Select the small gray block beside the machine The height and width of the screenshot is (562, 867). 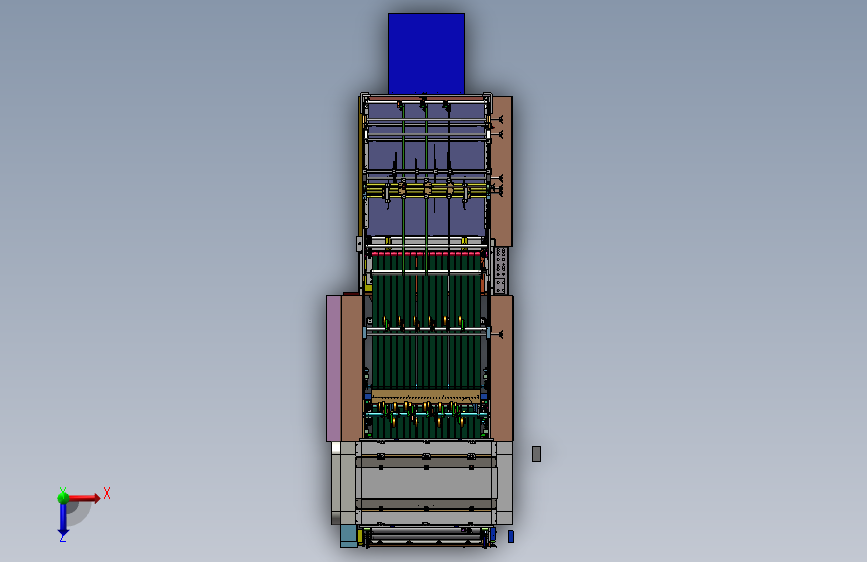536,454
